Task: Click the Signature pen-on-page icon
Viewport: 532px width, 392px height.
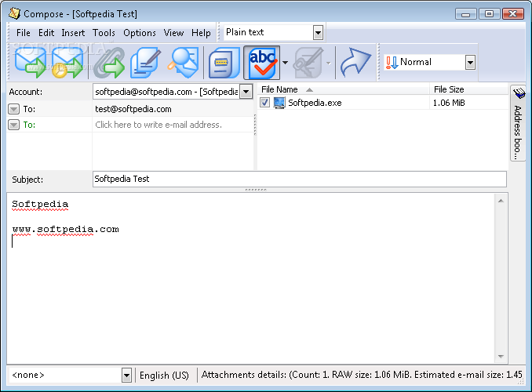Action: [146, 63]
